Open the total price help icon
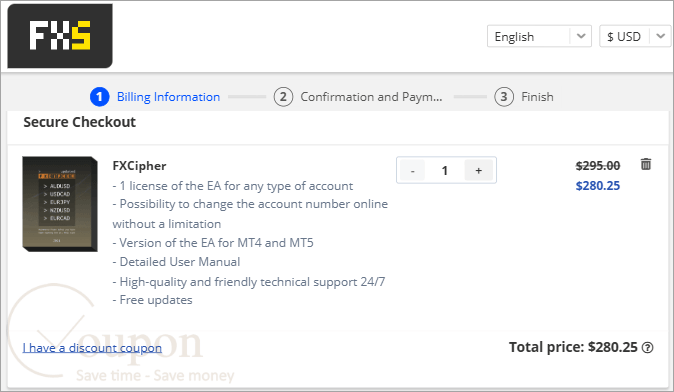Viewport: 674px width, 392px height. coord(647,347)
